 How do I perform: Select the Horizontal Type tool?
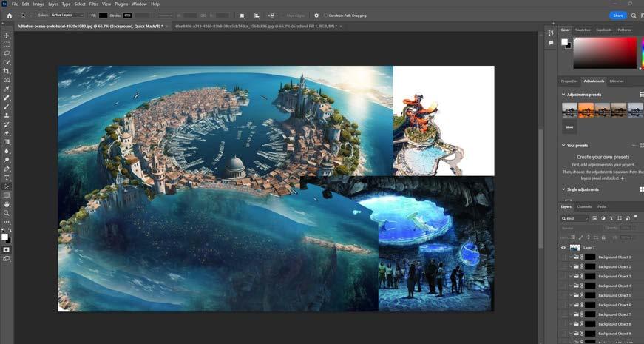(x=7, y=178)
